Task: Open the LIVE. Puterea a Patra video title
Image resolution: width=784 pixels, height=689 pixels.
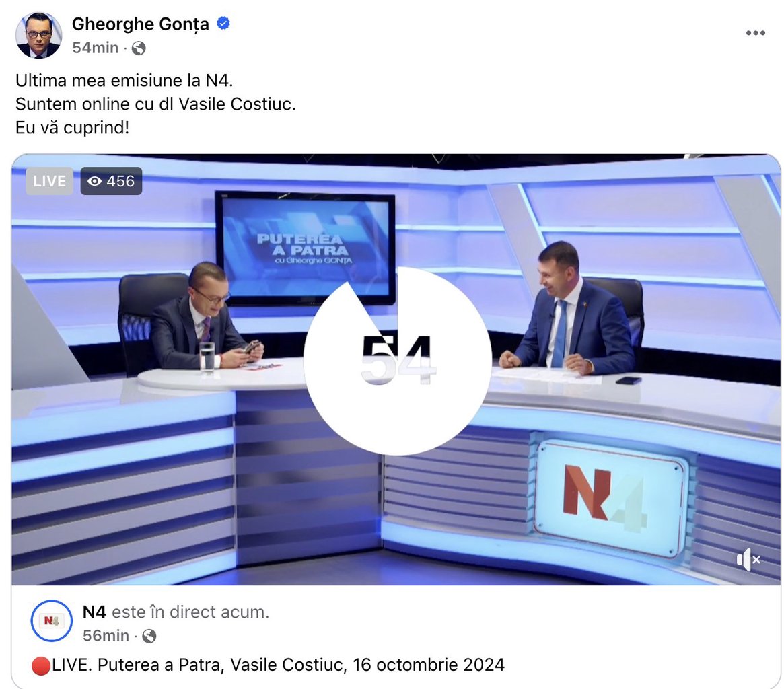Action: (277, 665)
